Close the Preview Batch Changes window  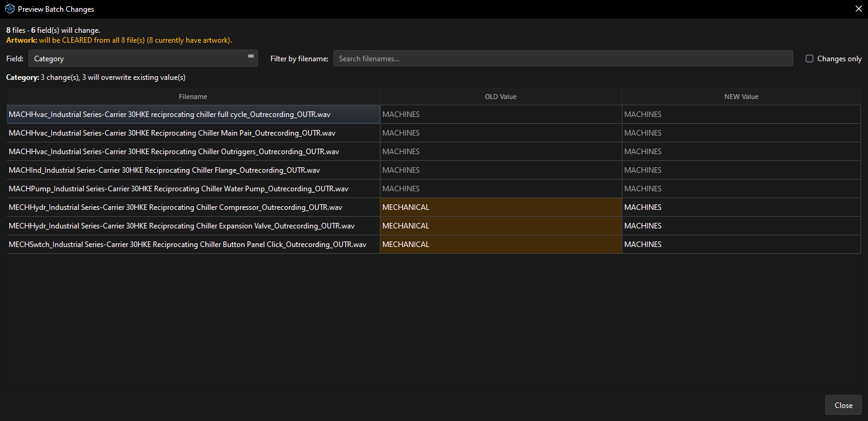(857, 9)
